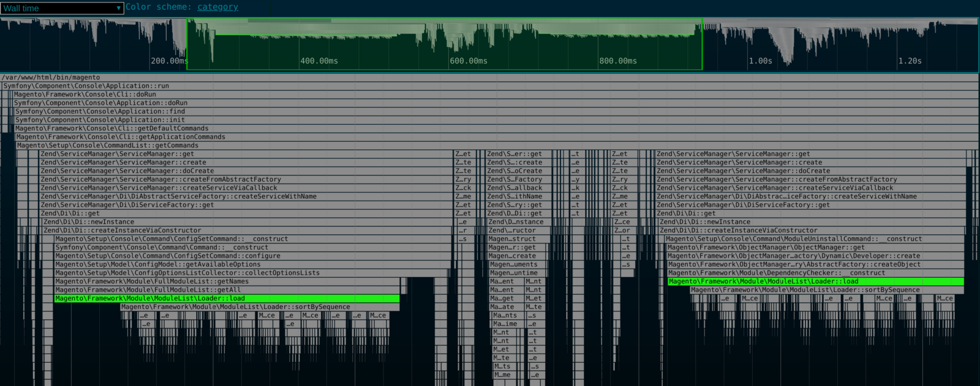
Task: Select the Cli::getDefaultCommands frame
Action: coord(497,129)
